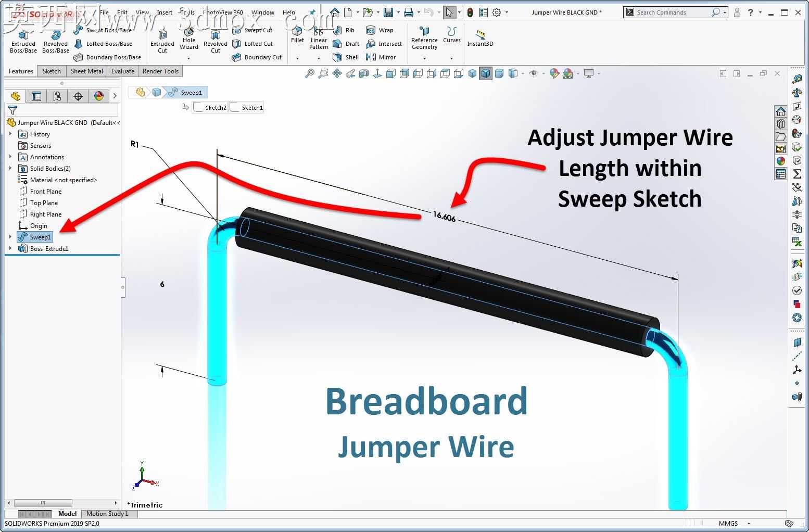Viewport: 809px width, 532px height.
Task: Click the Fillet tool
Action: tap(297, 35)
